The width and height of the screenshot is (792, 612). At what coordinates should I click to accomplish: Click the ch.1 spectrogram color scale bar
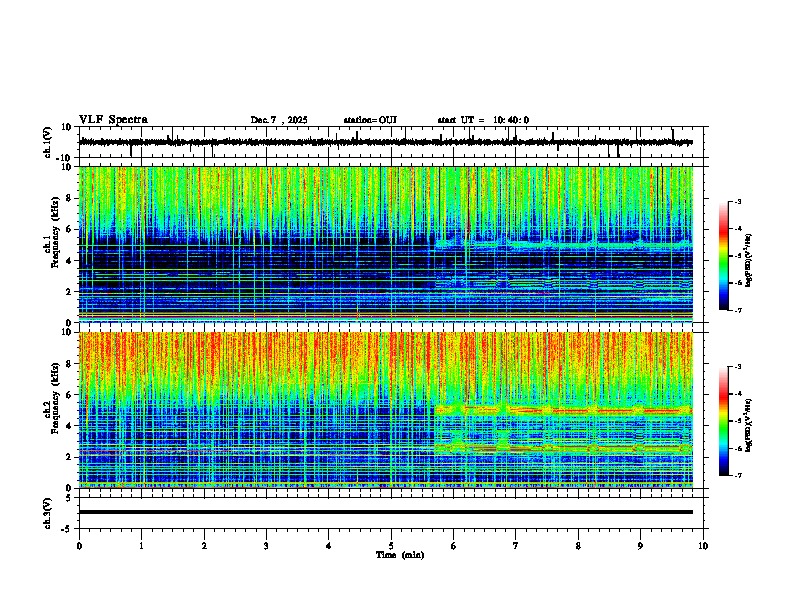pos(724,256)
